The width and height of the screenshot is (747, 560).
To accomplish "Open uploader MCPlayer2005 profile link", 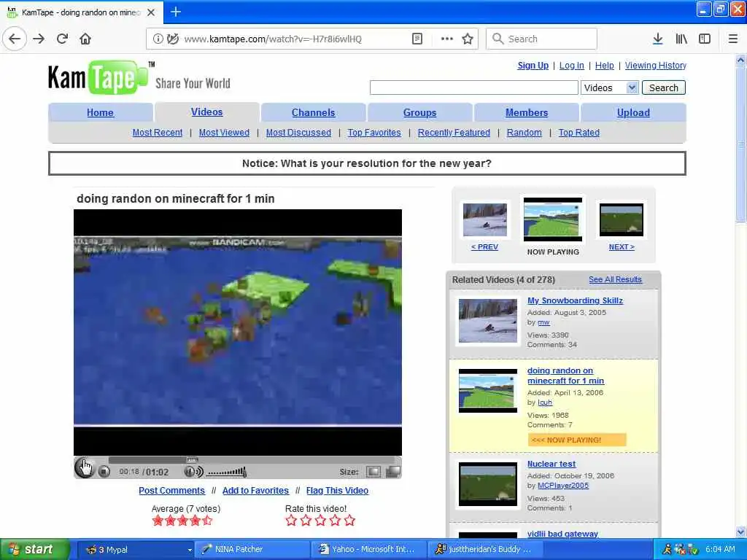I will click(562, 485).
